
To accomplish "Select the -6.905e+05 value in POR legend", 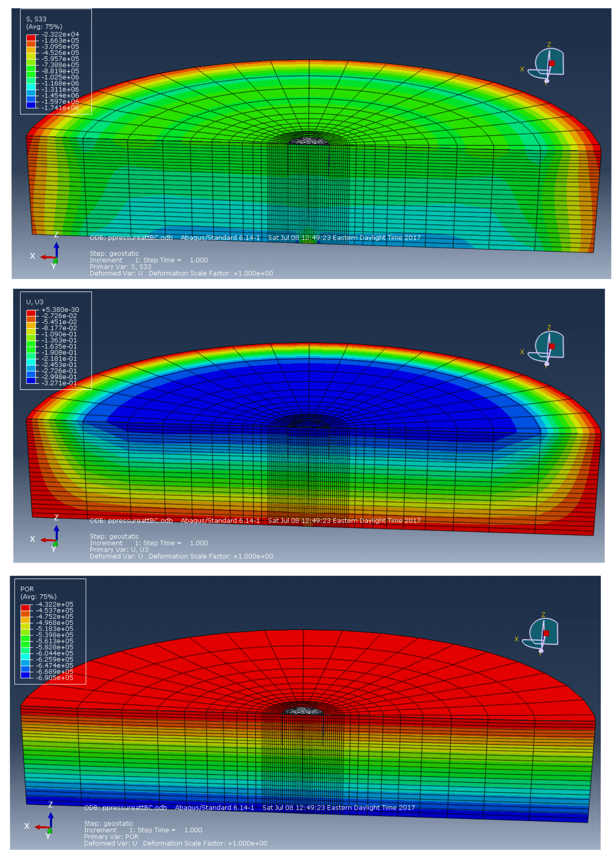I will click(55, 678).
